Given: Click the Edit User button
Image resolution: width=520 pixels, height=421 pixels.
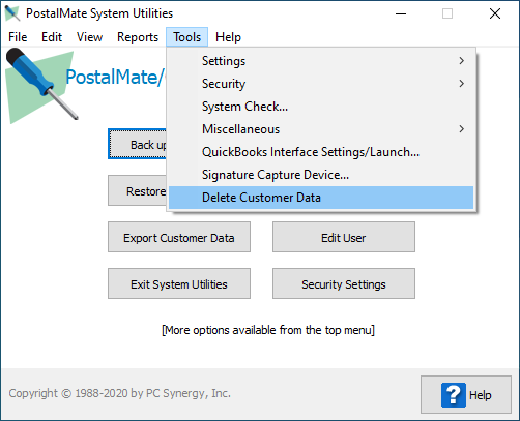Looking at the screenshot, I should point(343,237).
